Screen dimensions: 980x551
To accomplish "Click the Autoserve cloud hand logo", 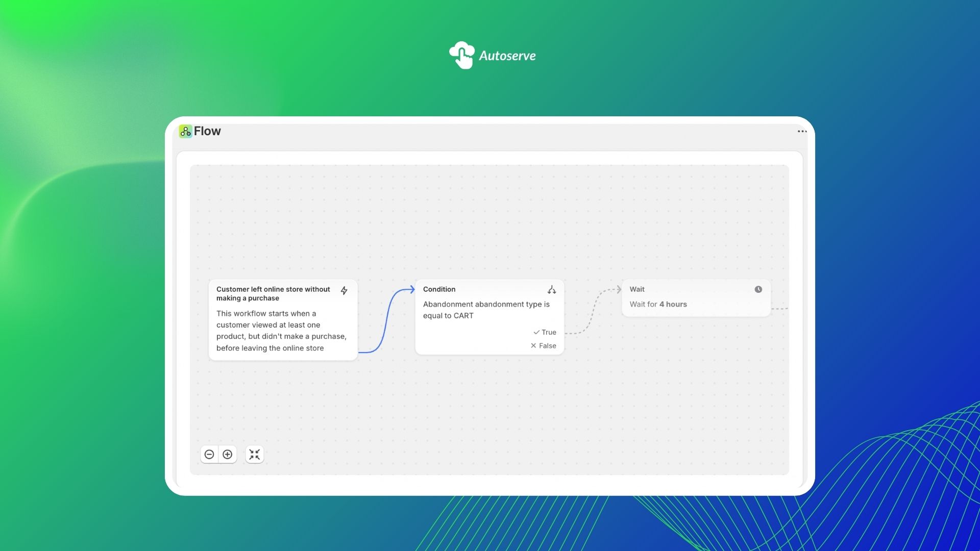I will coord(462,55).
